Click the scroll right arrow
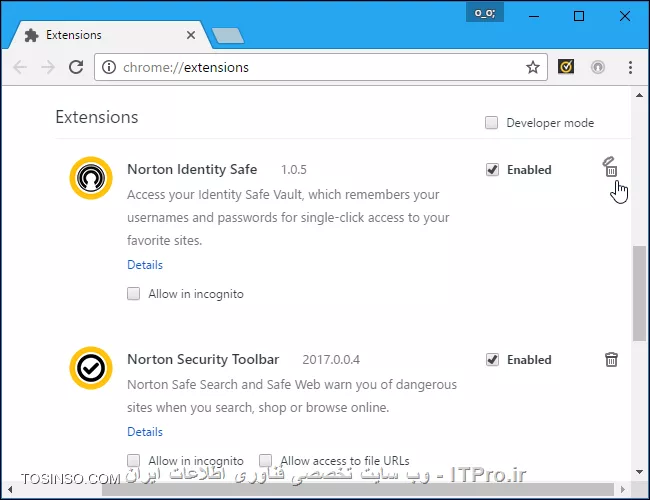The height and width of the screenshot is (500, 650). [623, 490]
